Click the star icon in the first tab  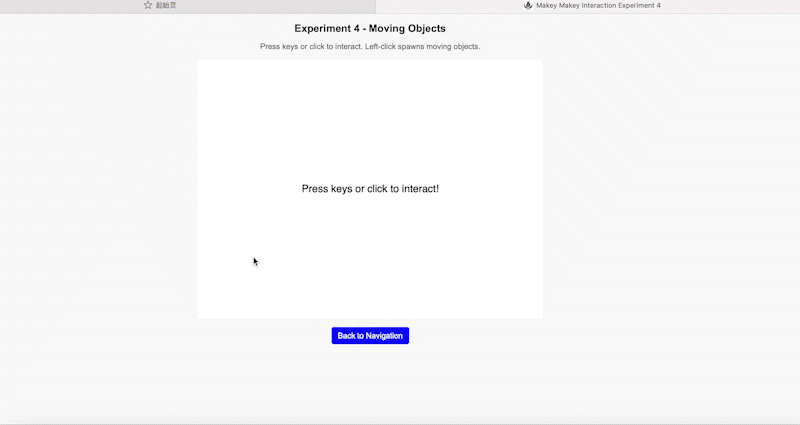(148, 5)
